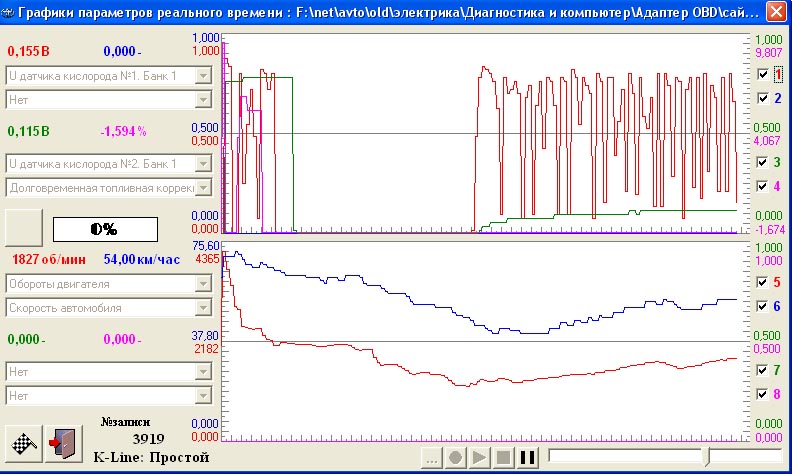The width and height of the screenshot is (792, 476).
Task: Open the 'Скорость автомобиля' dropdown list
Action: (203, 308)
